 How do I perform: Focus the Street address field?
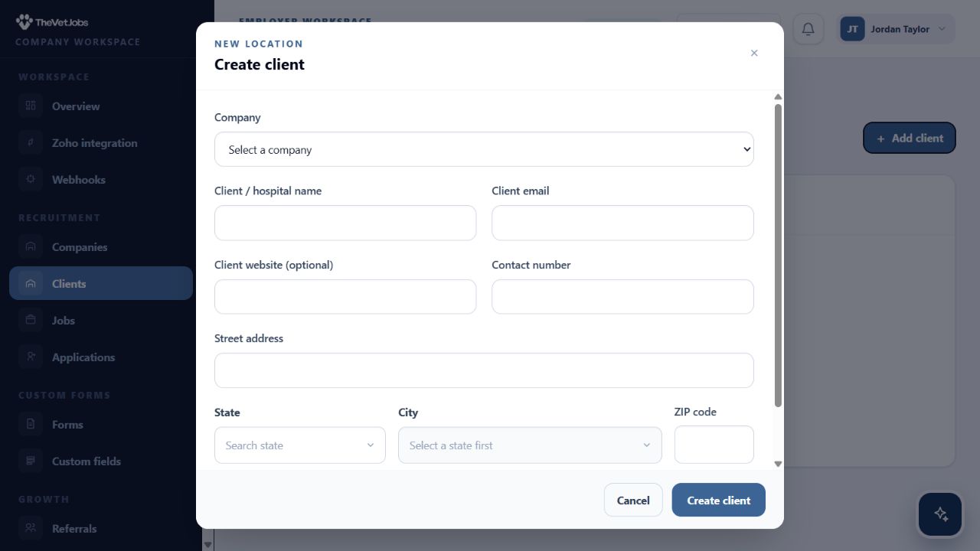484,370
